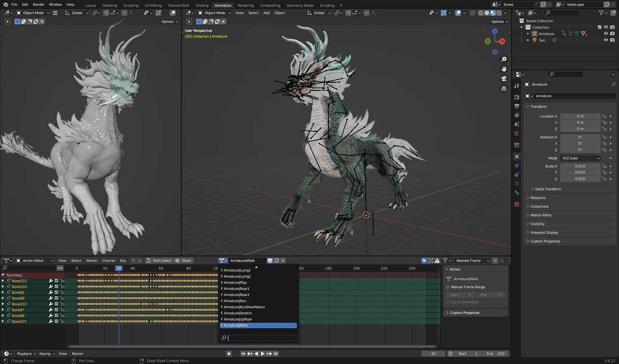Open the Object properties tab icon
Image resolution: width=619 pixels, height=364 pixels.
point(517,157)
